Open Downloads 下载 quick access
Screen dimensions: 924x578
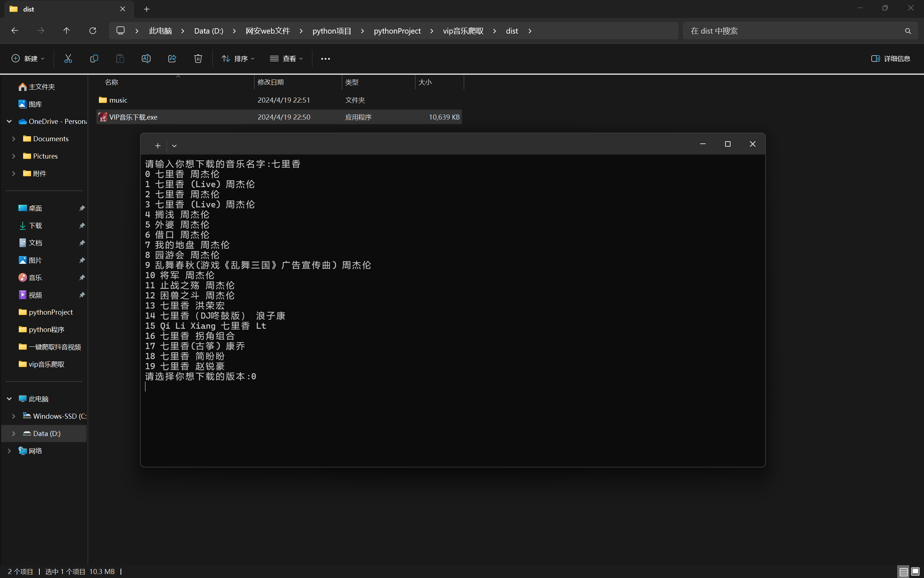pos(30,225)
